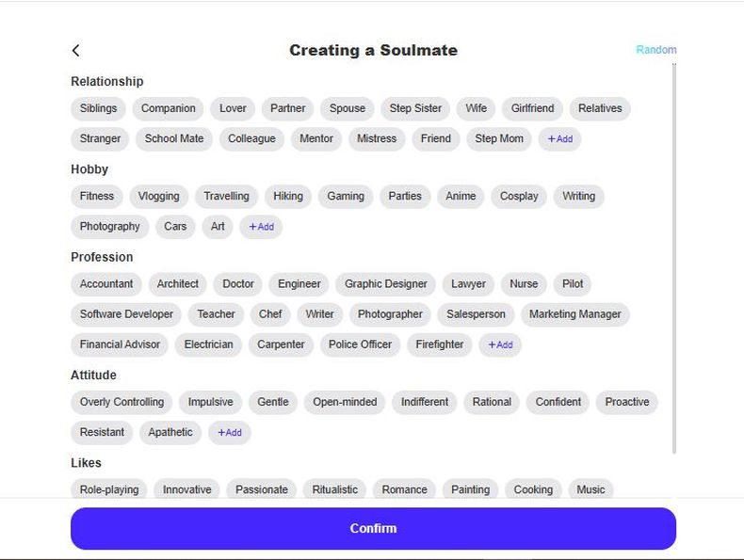This screenshot has height=560, width=744.
Task: Toggle the Mentor relationship option
Action: coord(316,138)
